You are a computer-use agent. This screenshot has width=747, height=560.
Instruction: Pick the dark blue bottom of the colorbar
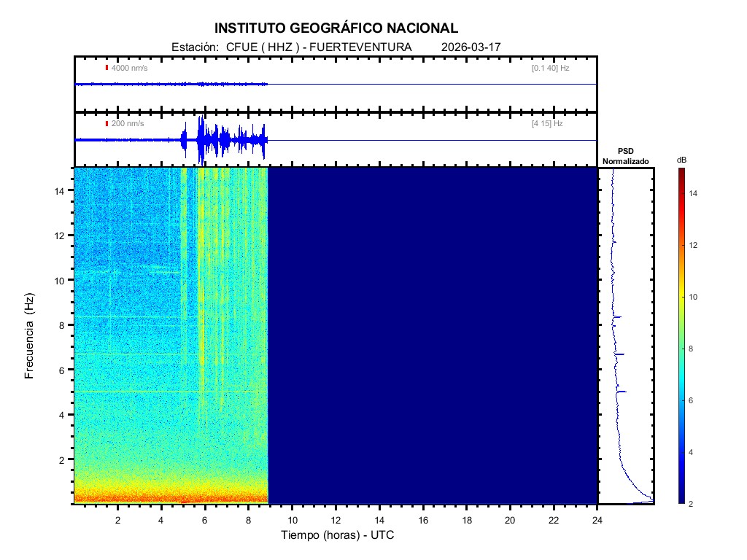click(x=681, y=499)
